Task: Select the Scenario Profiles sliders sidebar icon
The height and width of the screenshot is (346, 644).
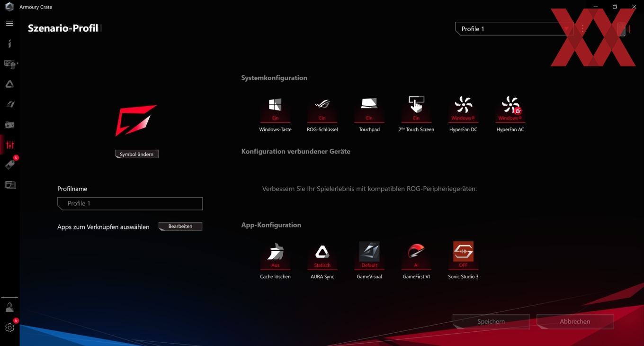Action: 9,145
